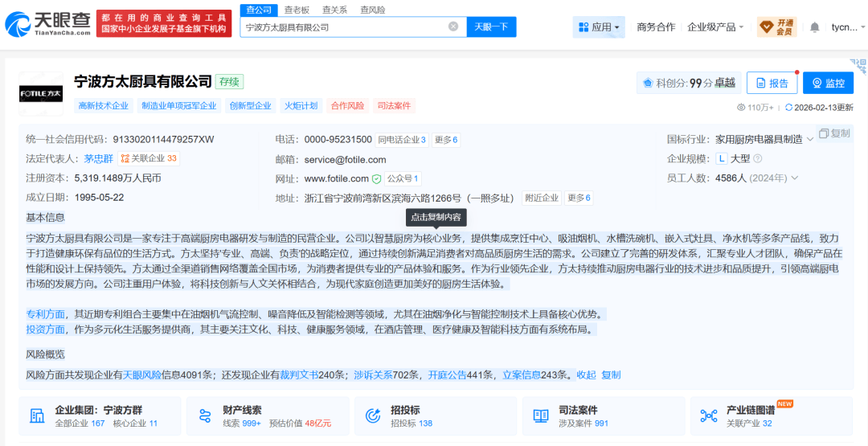The image size is (868, 446).
Task: Click the 企业集团 building icon
Action: (37, 415)
